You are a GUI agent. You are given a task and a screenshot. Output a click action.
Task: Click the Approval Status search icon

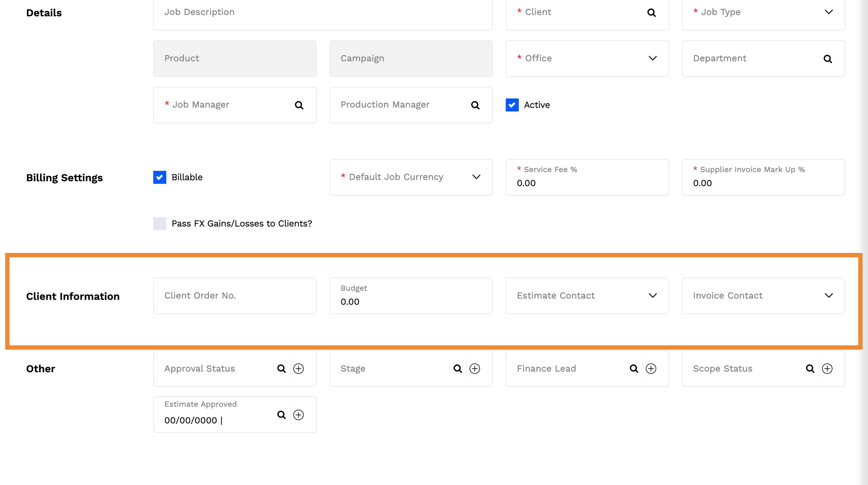[281, 368]
